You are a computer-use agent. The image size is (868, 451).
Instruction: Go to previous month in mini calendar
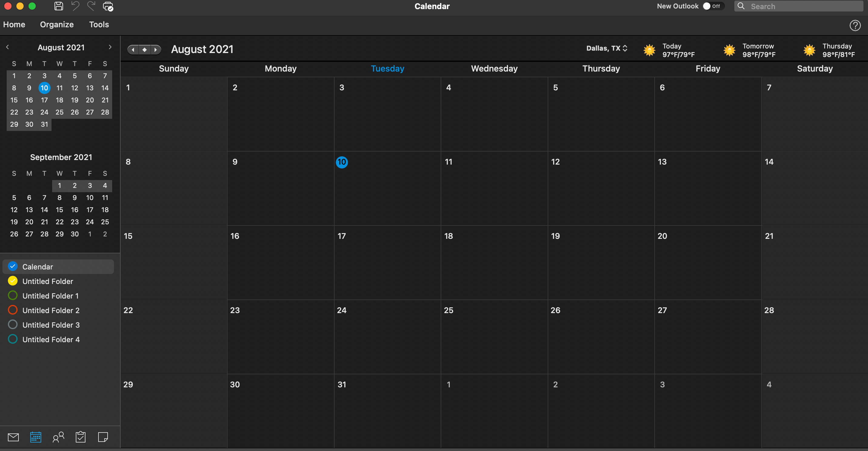click(x=7, y=47)
